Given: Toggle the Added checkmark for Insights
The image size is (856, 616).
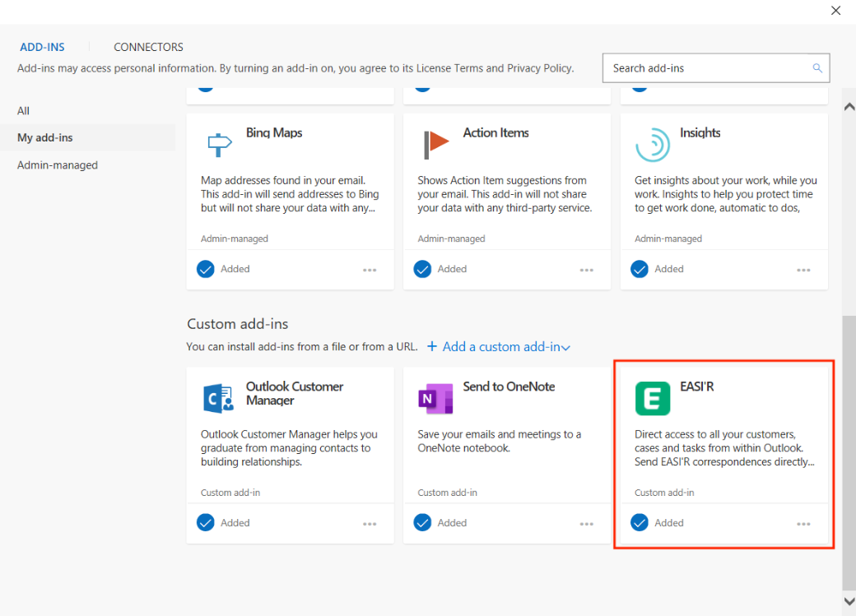Looking at the screenshot, I should (640, 269).
